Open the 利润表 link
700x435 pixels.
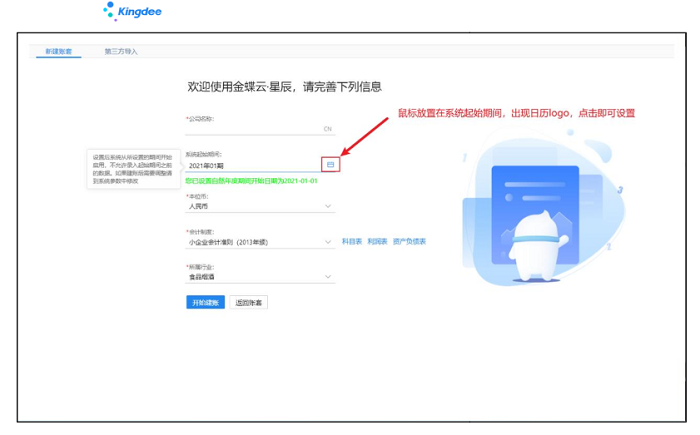click(x=377, y=242)
